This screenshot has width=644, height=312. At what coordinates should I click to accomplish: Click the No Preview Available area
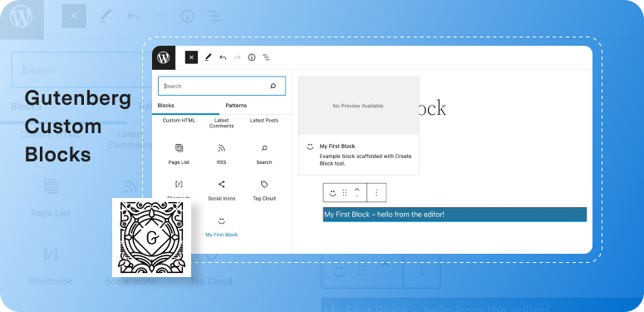(358, 106)
